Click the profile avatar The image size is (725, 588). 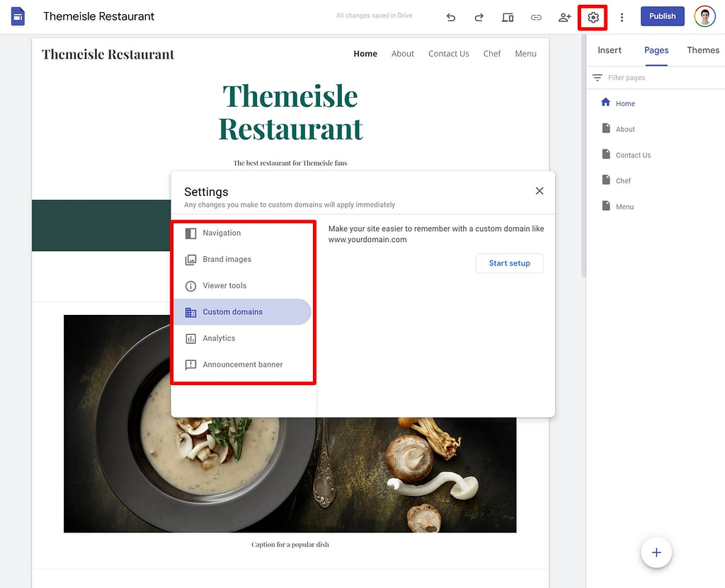[704, 16]
